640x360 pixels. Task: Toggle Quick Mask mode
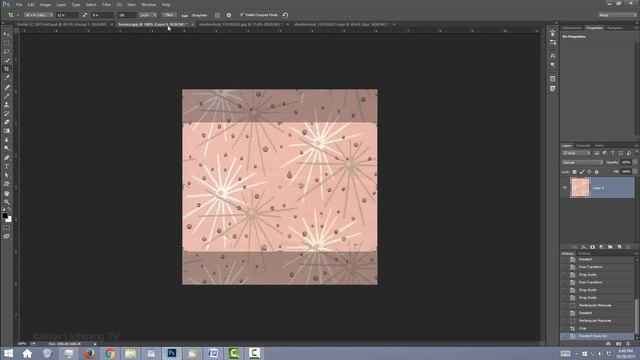[7, 228]
